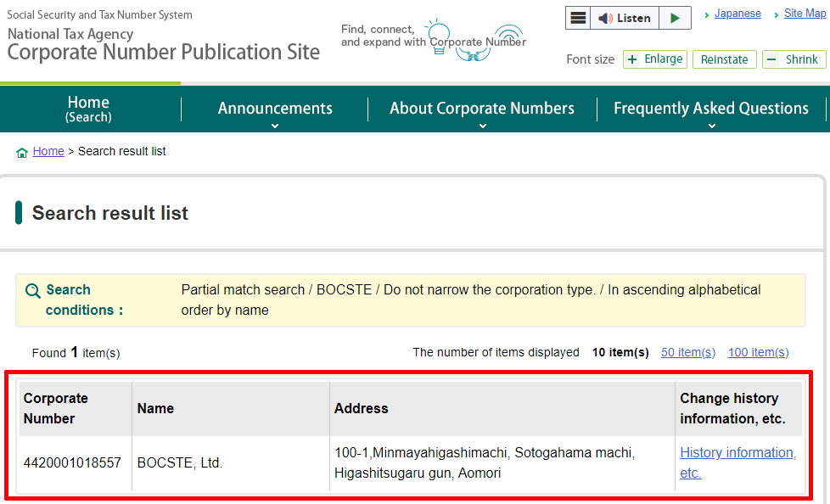The width and height of the screenshot is (830, 504).
Task: Expand the Frequently Asked Questions menu
Action: pyautogui.click(x=710, y=109)
